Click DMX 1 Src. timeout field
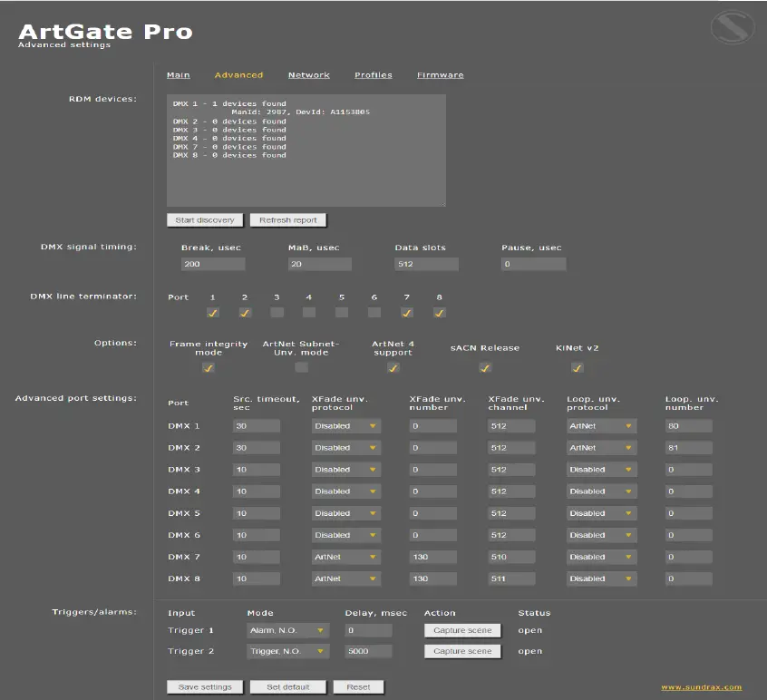The width and height of the screenshot is (767, 700). pos(257,426)
